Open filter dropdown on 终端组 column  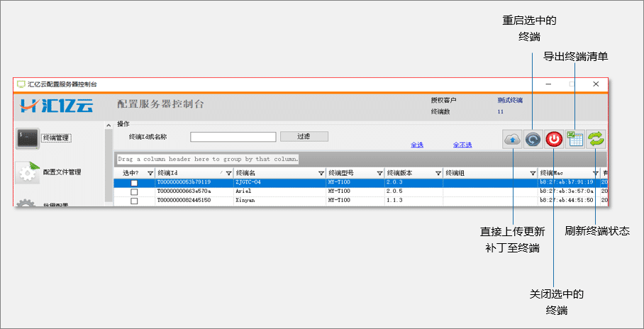click(533, 173)
